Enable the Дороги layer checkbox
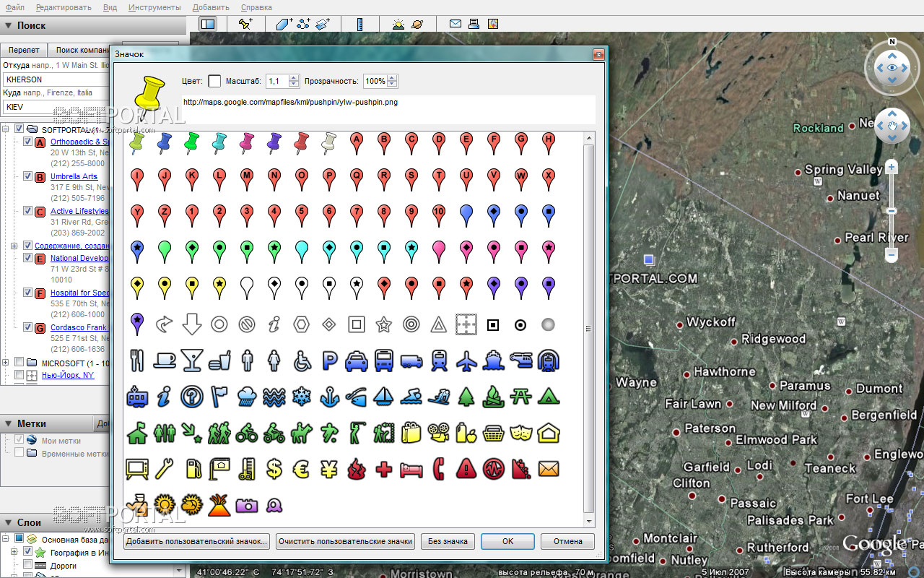Image resolution: width=924 pixels, height=578 pixels. click(28, 565)
